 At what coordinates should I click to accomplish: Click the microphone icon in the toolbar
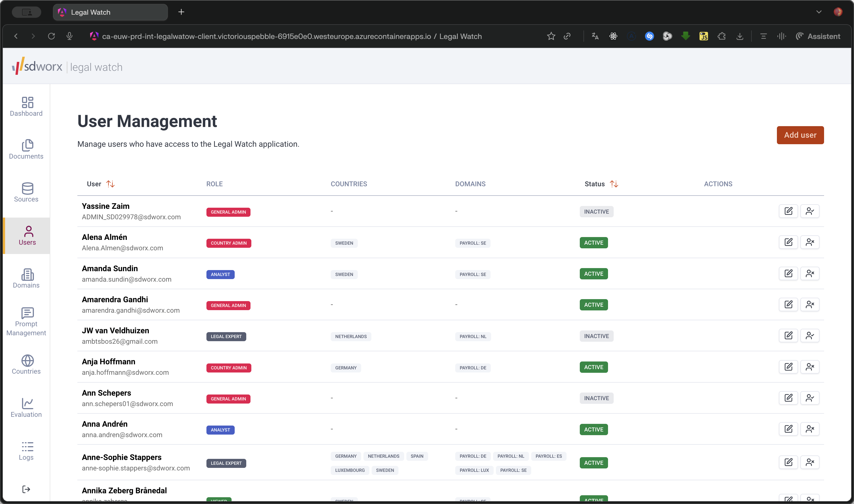click(69, 36)
